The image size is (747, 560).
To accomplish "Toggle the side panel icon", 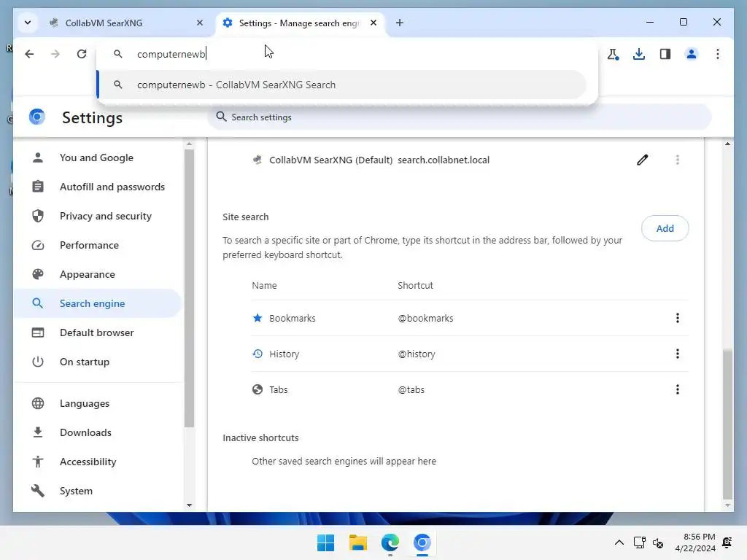I will (665, 54).
